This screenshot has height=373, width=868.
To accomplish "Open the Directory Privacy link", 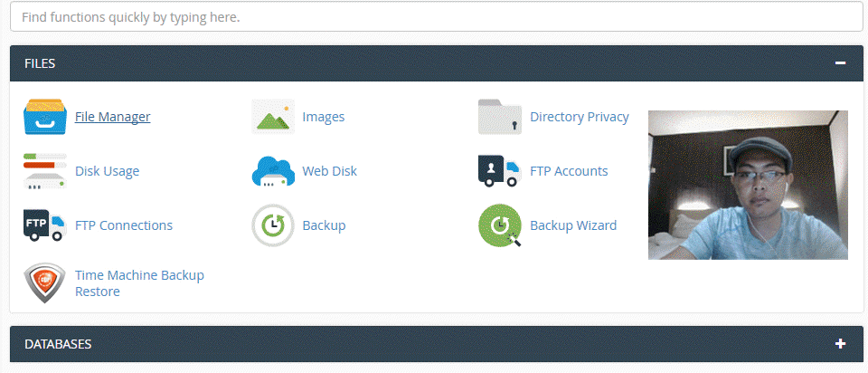I will pos(579,117).
